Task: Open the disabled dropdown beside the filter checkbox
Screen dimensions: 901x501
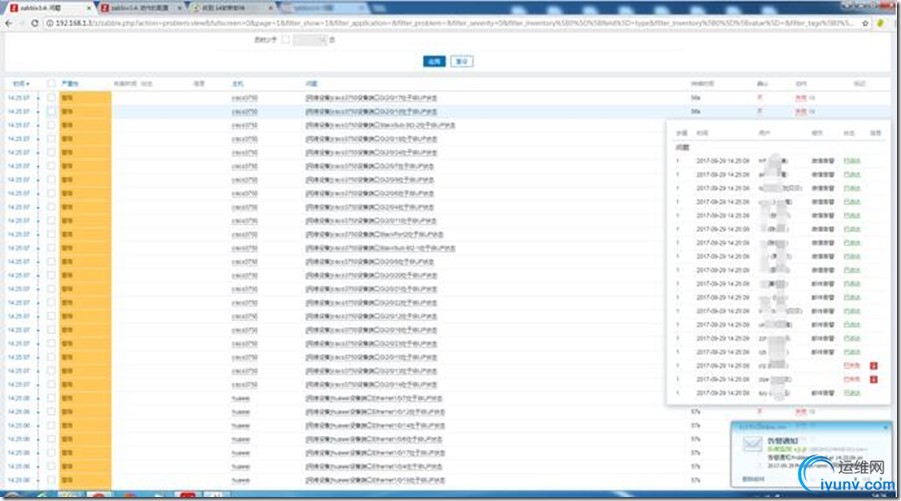Action: [x=309, y=40]
